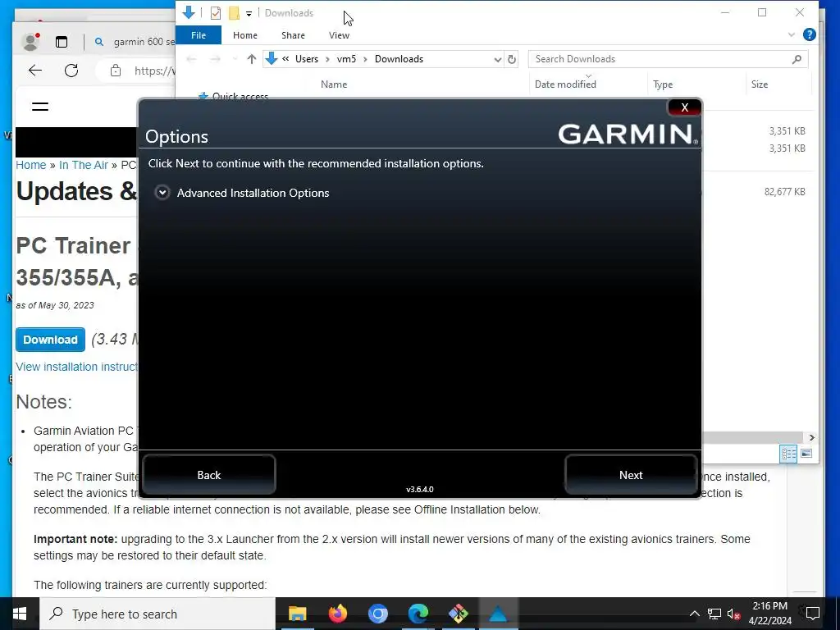Click Properties icon in Explorer title bar
The width and height of the screenshot is (840, 630).
tap(216, 13)
